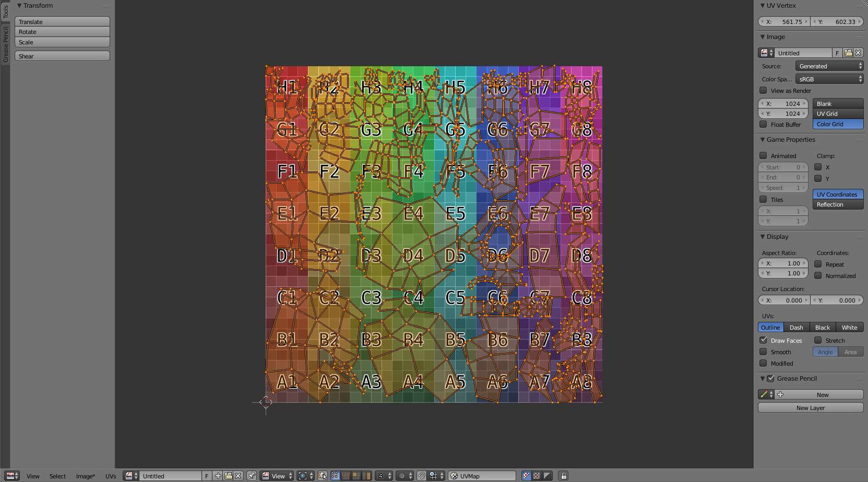The height and width of the screenshot is (482, 868).
Task: Switch to the Tools vertical tab
Action: (5, 11)
